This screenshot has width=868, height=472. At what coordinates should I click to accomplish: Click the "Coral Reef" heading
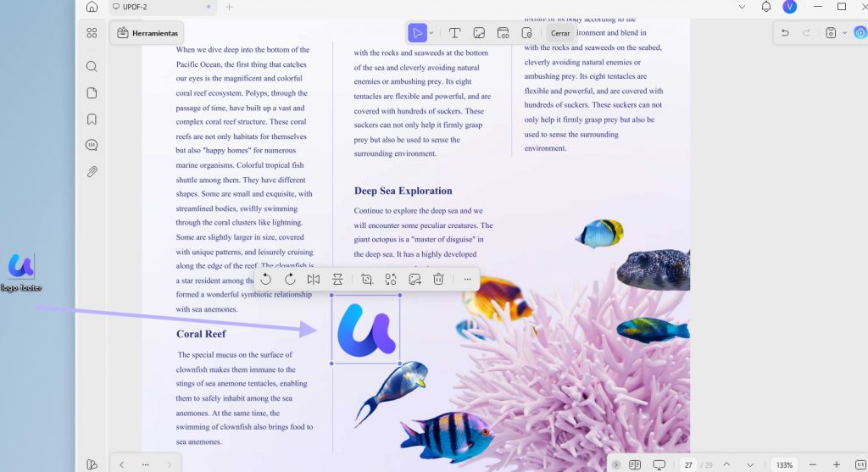201,334
